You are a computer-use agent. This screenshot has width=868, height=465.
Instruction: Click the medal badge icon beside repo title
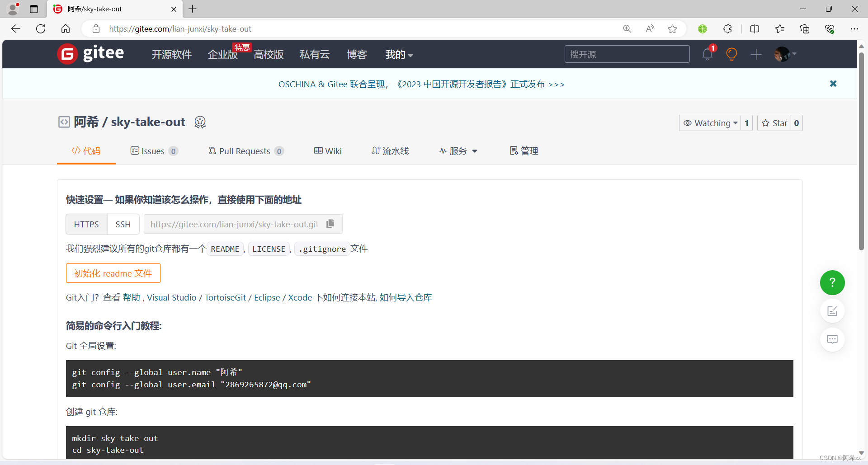tap(200, 122)
